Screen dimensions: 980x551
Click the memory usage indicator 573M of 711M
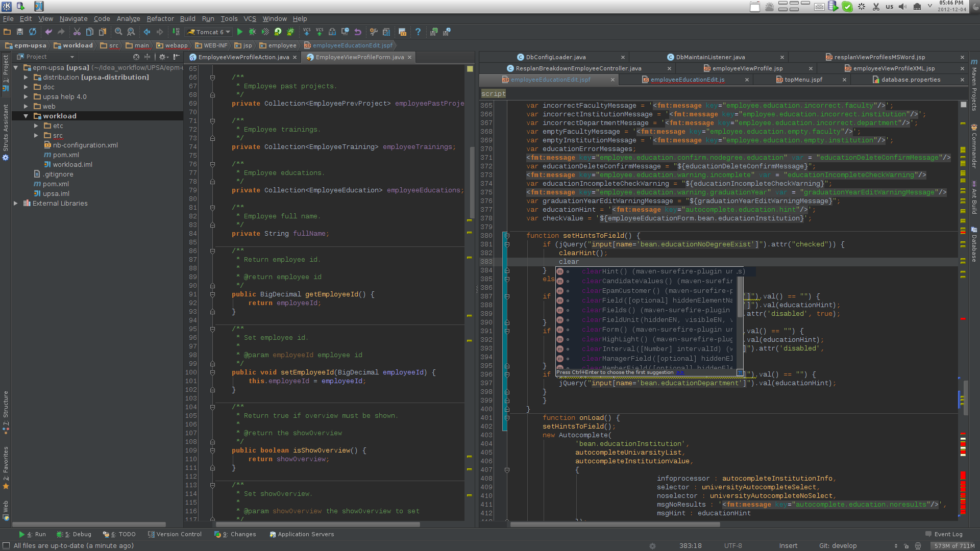[954, 545]
